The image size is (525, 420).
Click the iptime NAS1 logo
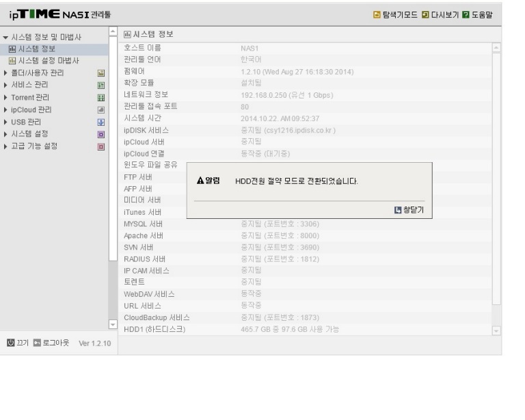point(60,14)
